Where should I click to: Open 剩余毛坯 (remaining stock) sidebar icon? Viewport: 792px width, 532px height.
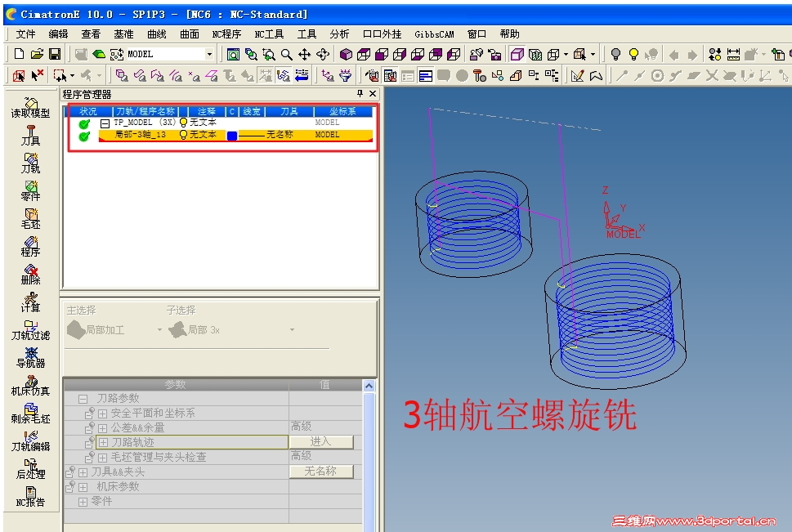[x=31, y=414]
